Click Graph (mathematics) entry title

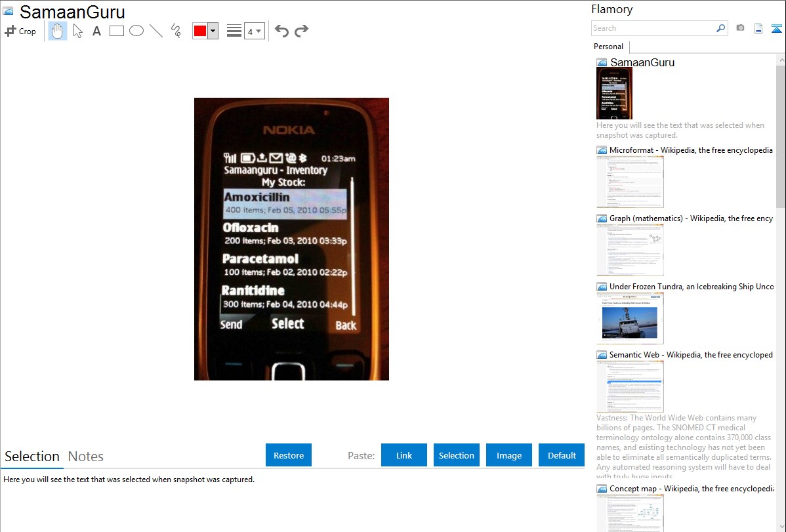[x=691, y=218]
